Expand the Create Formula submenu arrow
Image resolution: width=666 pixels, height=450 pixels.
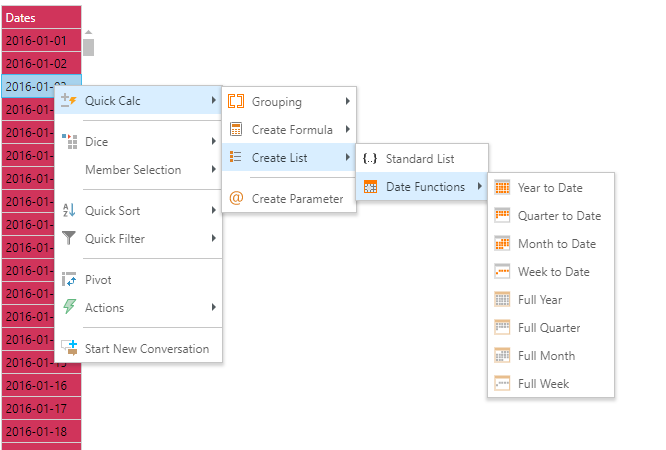click(x=348, y=129)
